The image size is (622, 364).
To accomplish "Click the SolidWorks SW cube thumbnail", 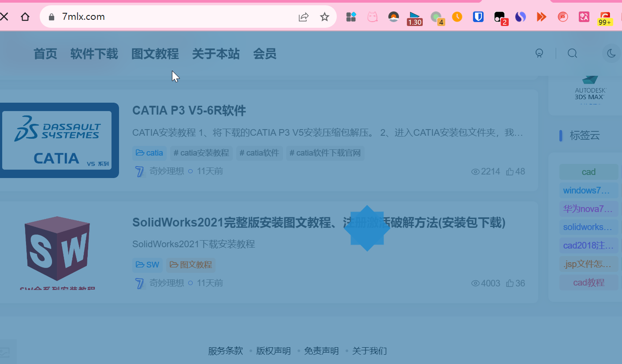I will coord(58,249).
